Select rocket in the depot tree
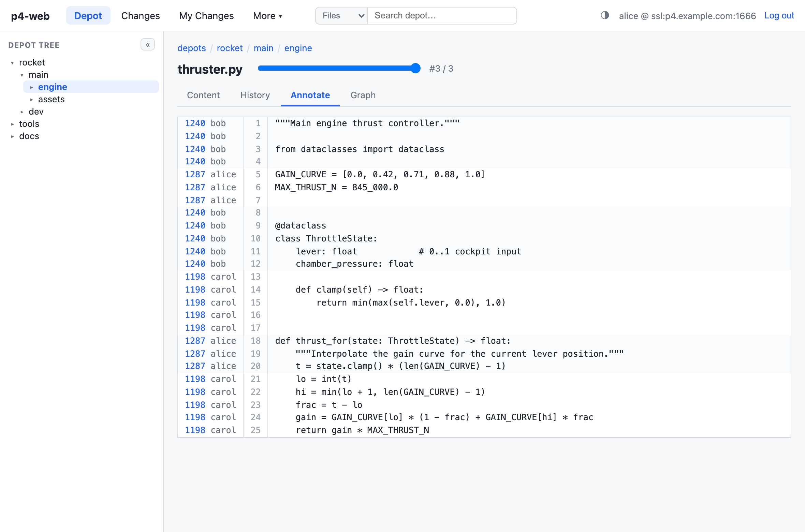805x532 pixels. pos(32,62)
